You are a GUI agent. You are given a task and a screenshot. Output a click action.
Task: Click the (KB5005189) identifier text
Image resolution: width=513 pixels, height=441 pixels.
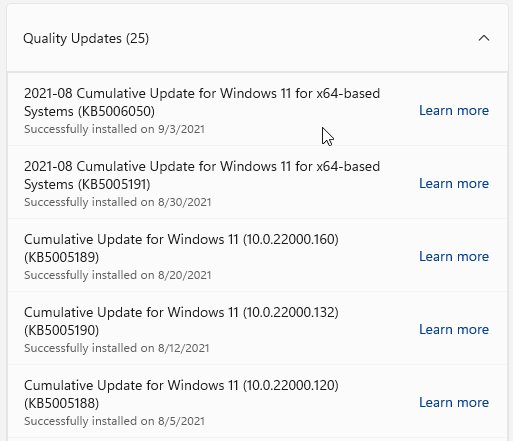pyautogui.click(x=62, y=257)
